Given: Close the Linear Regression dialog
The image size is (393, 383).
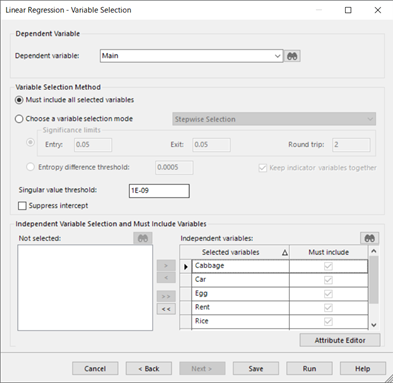Looking at the screenshot, I should tap(377, 10).
